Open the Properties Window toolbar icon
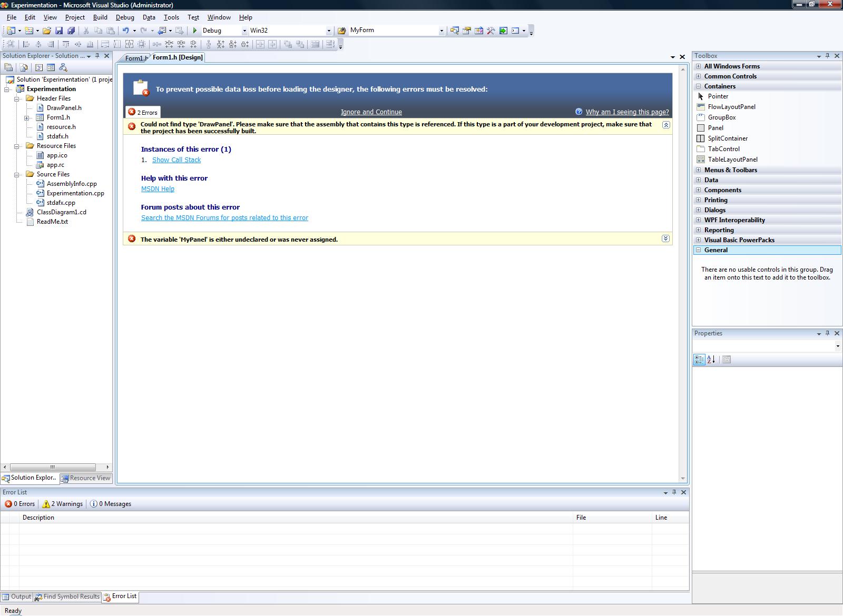This screenshot has height=616, width=843. tap(466, 31)
